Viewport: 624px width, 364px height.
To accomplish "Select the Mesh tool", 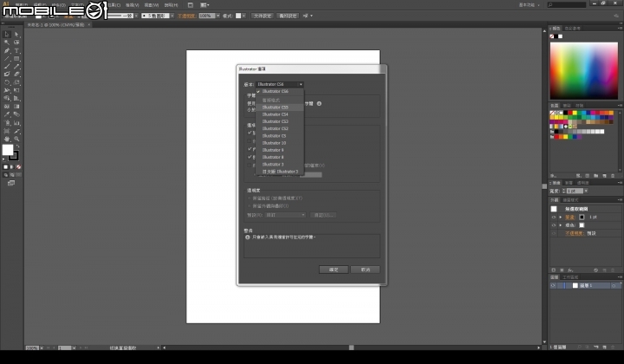I will (x=7, y=107).
